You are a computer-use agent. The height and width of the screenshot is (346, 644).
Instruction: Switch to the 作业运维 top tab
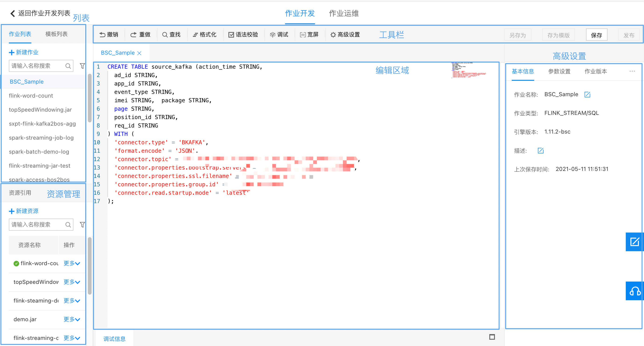click(344, 14)
